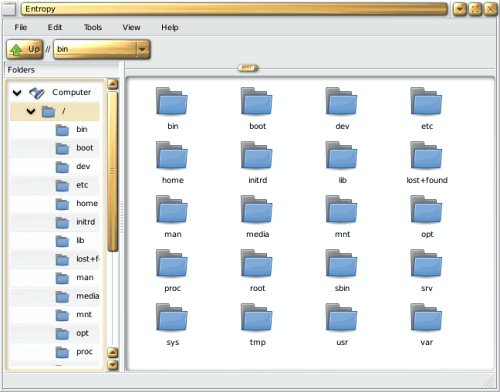Open the etc folder icon in main pane
The image size is (500, 392).
[x=426, y=101]
